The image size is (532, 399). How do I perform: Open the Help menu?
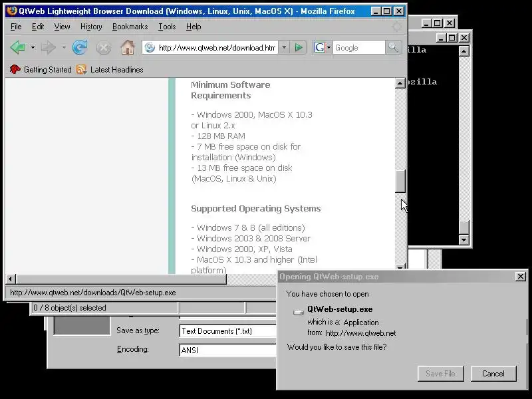[194, 27]
